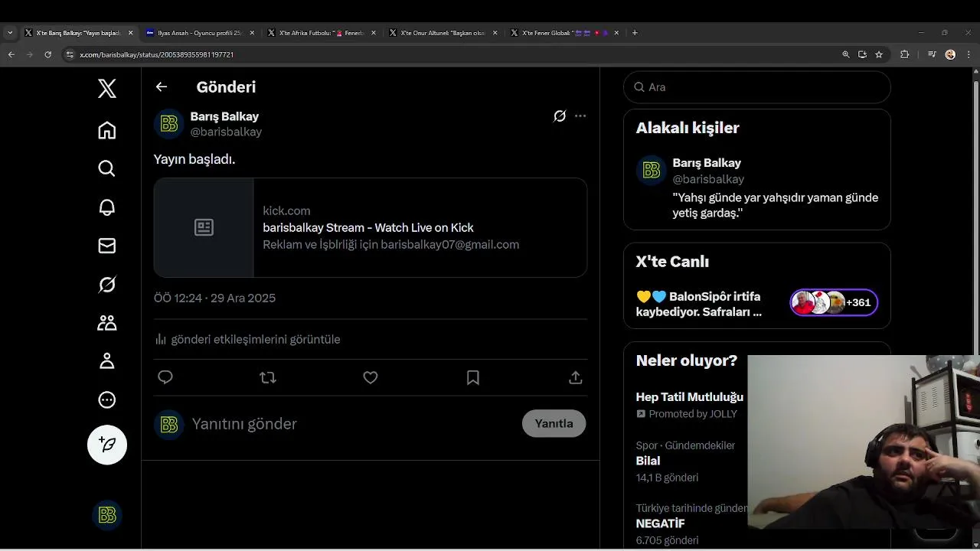Click the Ara search box
Image resolution: width=980 pixels, height=551 pixels.
tap(757, 87)
